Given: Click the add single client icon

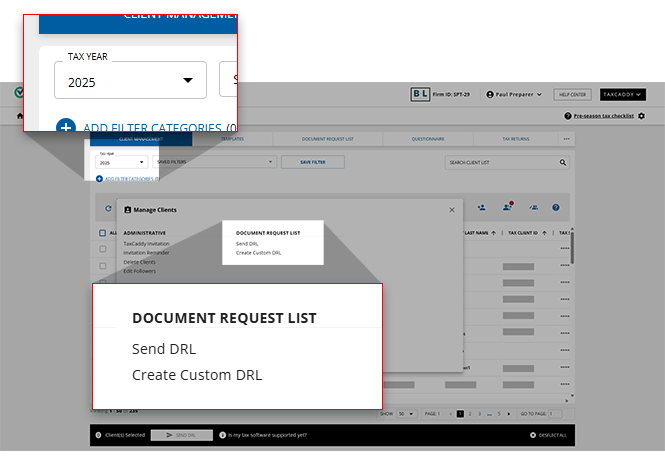Looking at the screenshot, I should point(481,207).
